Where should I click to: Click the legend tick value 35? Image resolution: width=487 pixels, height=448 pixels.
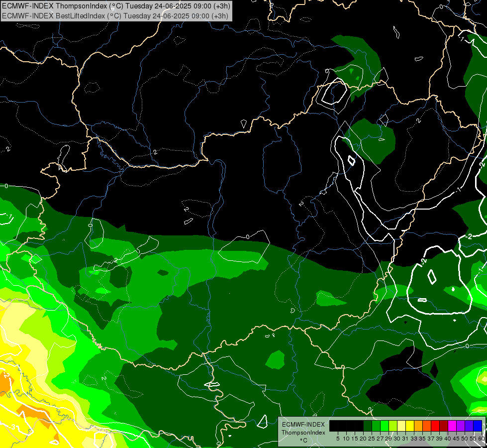[422, 439]
